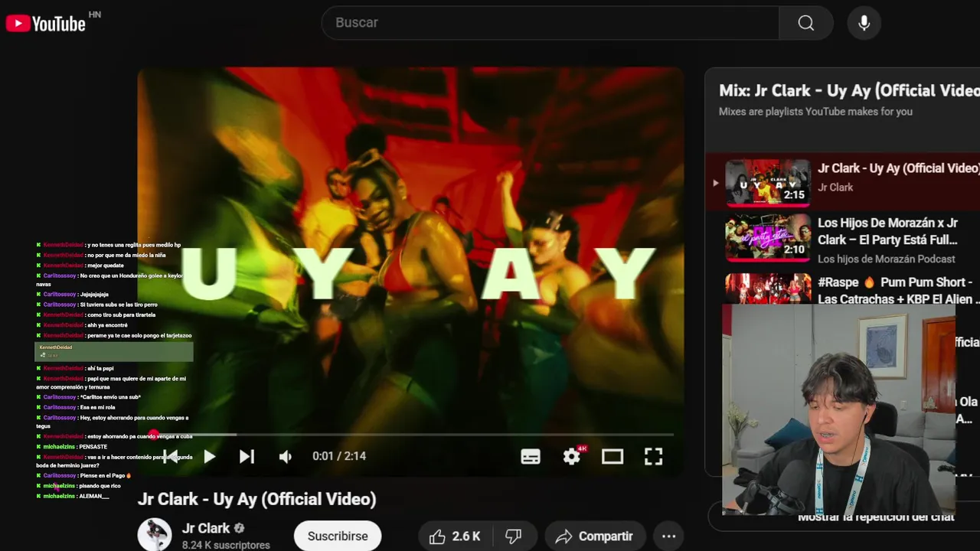The image size is (980, 551).
Task: Click into the Buscar search field
Action: pyautogui.click(x=550, y=23)
